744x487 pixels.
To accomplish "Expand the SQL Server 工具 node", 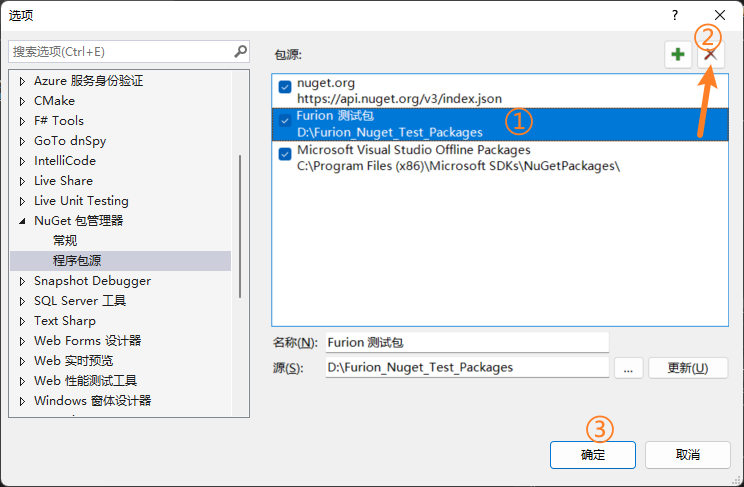I will [23, 301].
